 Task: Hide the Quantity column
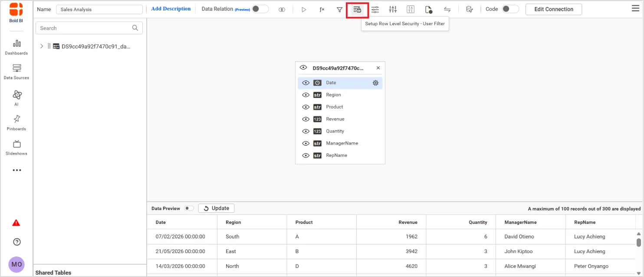tap(306, 131)
